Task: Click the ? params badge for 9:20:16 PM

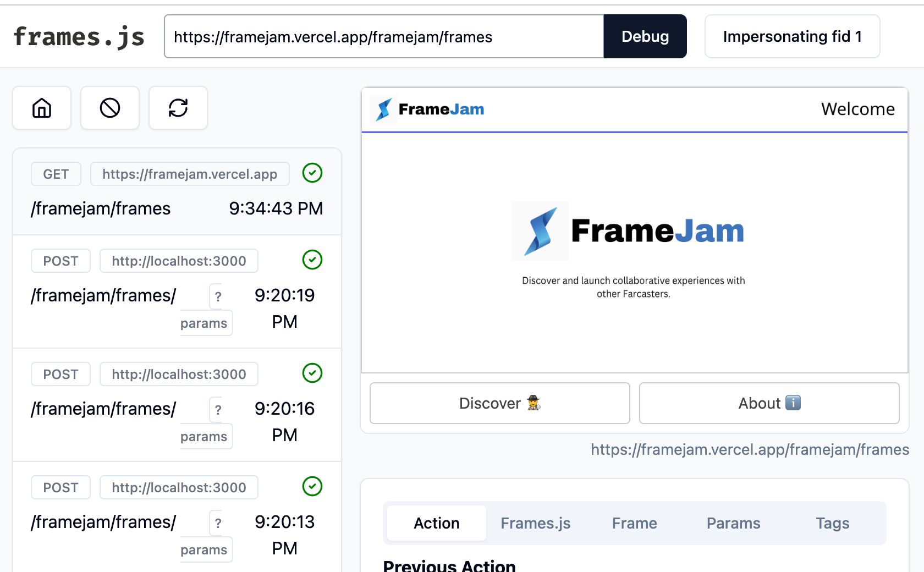Action: 207,423
